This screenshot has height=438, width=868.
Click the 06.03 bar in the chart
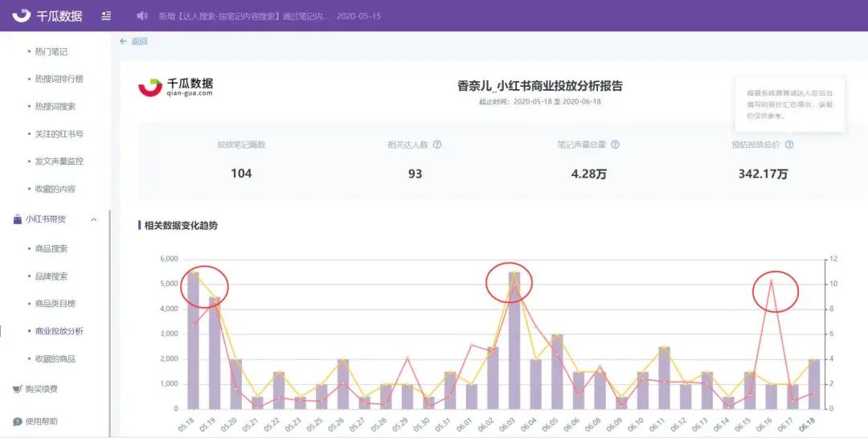click(514, 341)
